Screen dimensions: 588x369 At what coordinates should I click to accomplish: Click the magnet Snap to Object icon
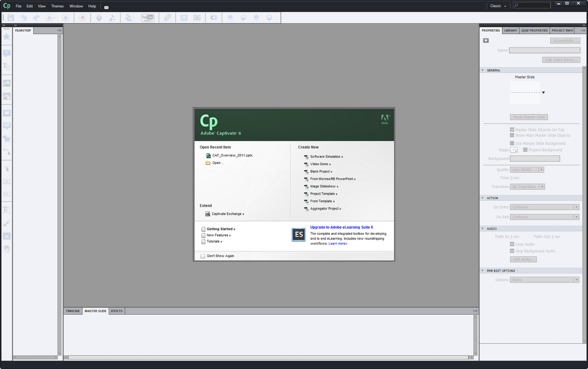coord(214,18)
